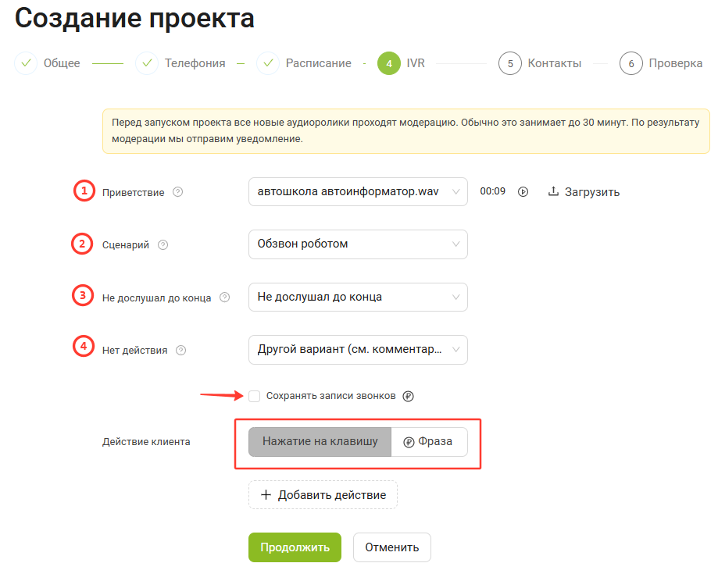Select Нажатие на клавишу client action

tap(320, 442)
